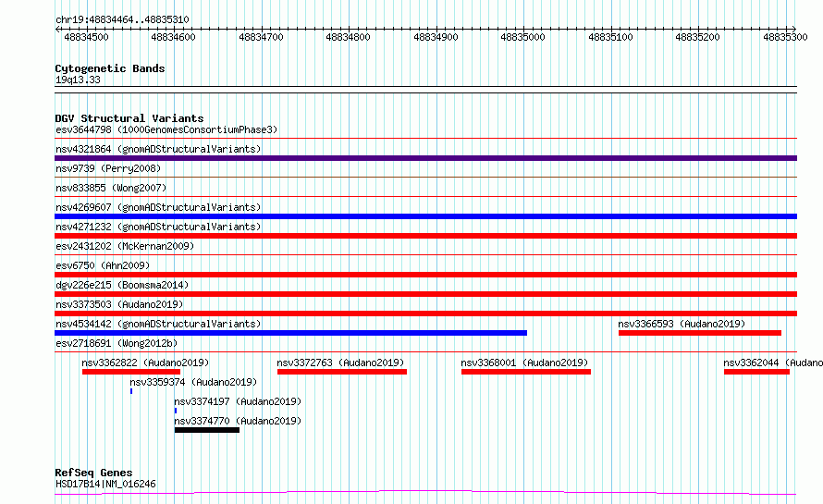Open gene label HSD17B14|NM_016246
This screenshot has width=823, height=504.
click(x=105, y=484)
